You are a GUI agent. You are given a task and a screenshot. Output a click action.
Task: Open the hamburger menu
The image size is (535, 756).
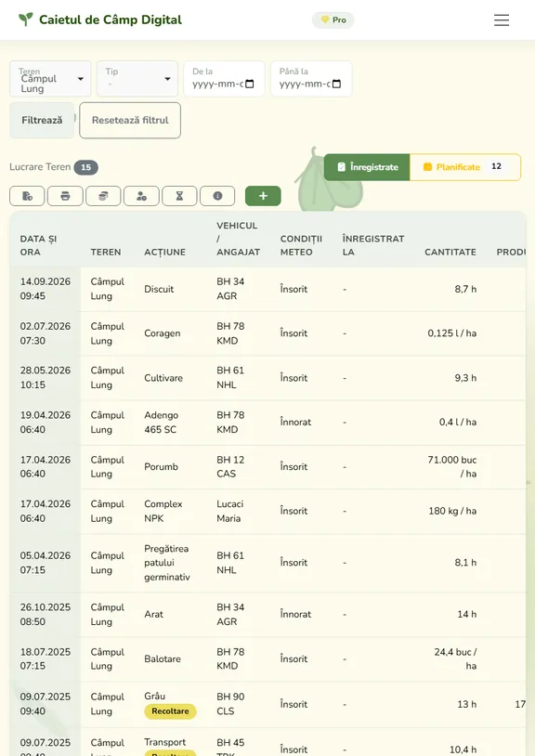[502, 20]
